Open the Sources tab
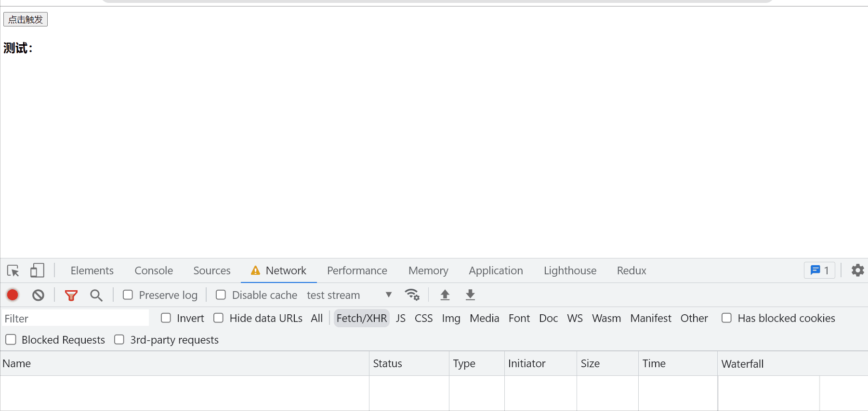This screenshot has height=411, width=868. coord(212,270)
